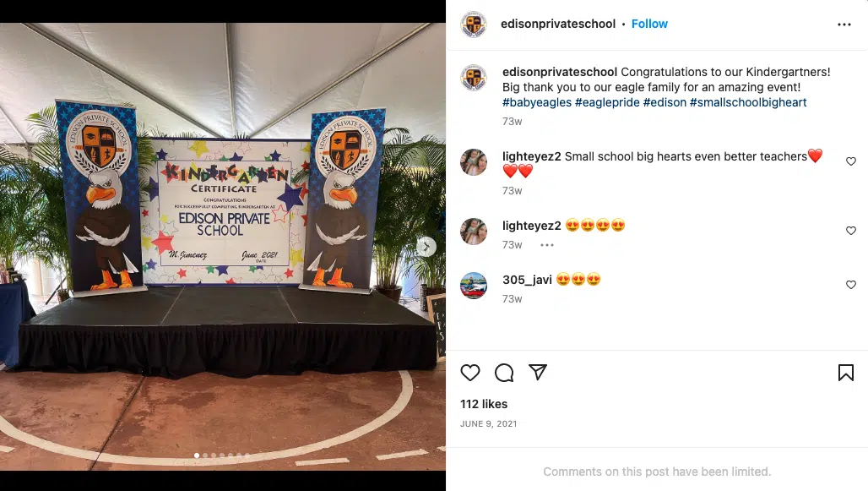Like lighteyez2's emoji-only comment
The width and height of the screenshot is (868, 491).
851,231
